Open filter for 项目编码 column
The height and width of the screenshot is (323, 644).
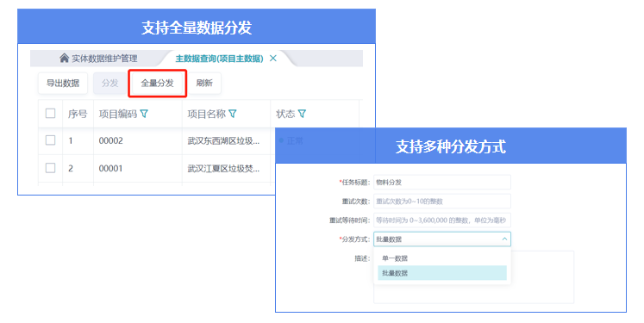pos(144,114)
